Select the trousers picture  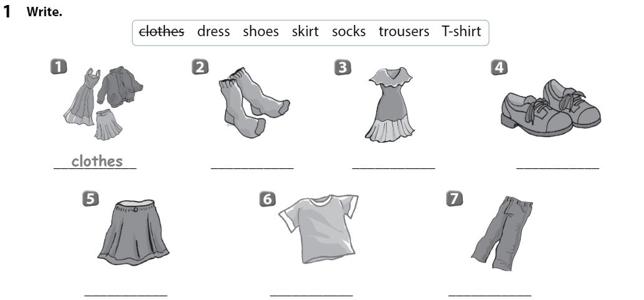tap(502, 233)
